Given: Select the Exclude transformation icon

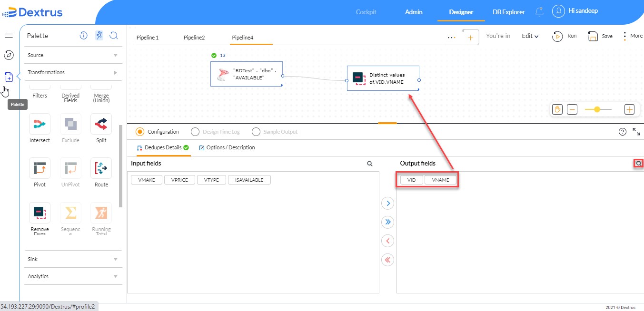Looking at the screenshot, I should [x=70, y=125].
